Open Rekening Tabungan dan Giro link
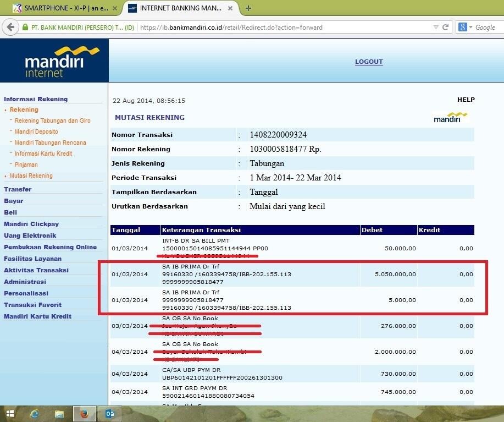This screenshot has width=504, height=422. tap(52, 120)
